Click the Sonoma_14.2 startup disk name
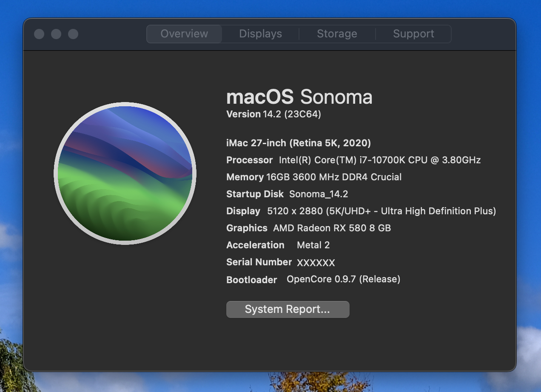 (319, 194)
